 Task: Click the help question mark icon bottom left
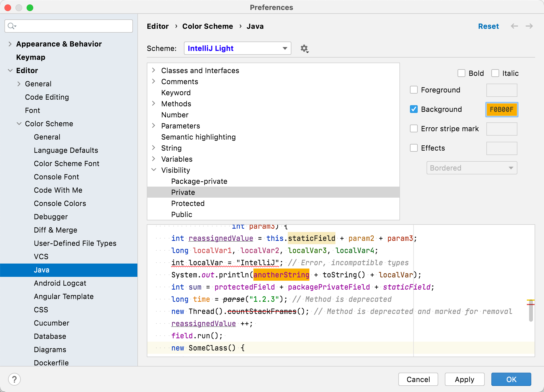pyautogui.click(x=14, y=379)
